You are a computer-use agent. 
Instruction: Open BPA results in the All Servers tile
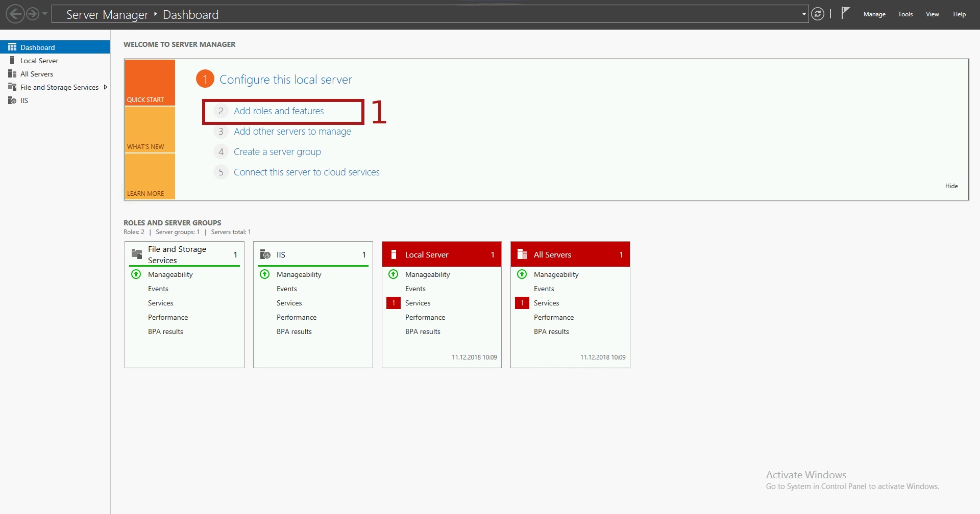coord(551,331)
